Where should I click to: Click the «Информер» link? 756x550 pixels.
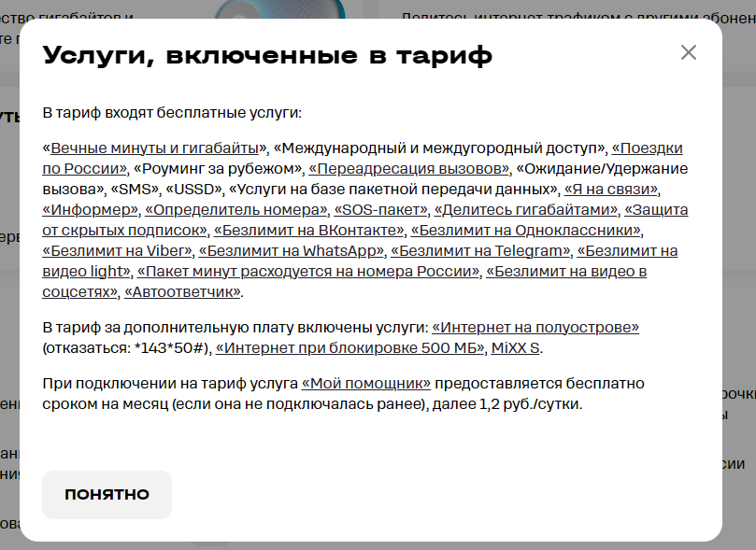coord(90,210)
